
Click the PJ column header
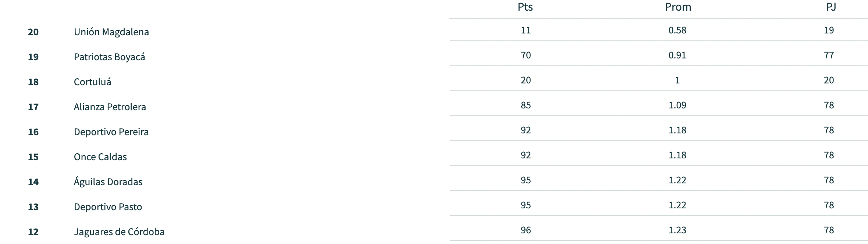831,7
